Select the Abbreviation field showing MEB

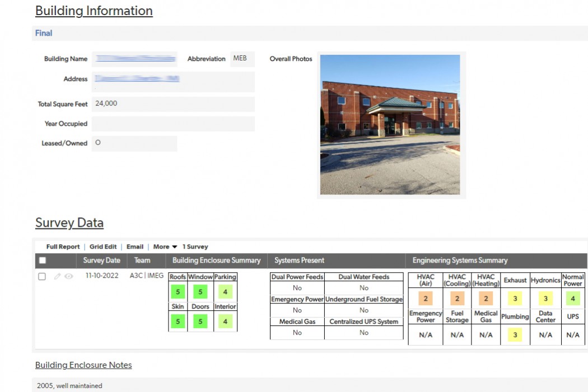pyautogui.click(x=242, y=59)
